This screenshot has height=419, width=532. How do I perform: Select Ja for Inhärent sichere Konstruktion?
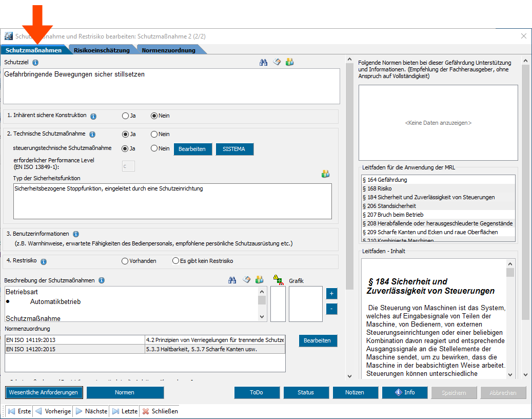125,116
